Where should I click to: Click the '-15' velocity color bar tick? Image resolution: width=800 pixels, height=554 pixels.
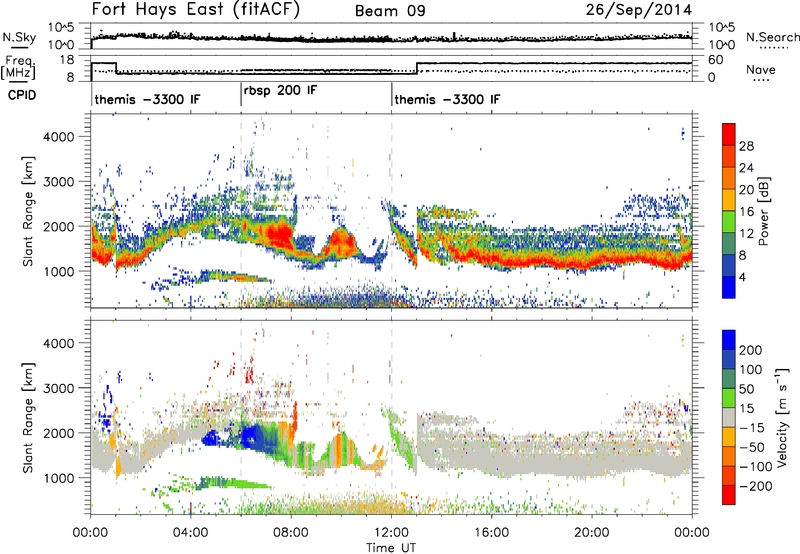click(x=752, y=428)
